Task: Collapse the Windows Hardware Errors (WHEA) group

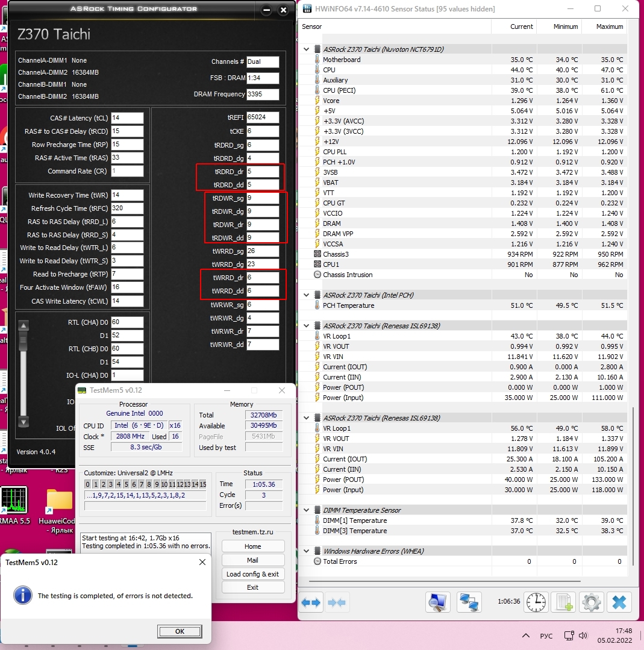Action: (307, 551)
